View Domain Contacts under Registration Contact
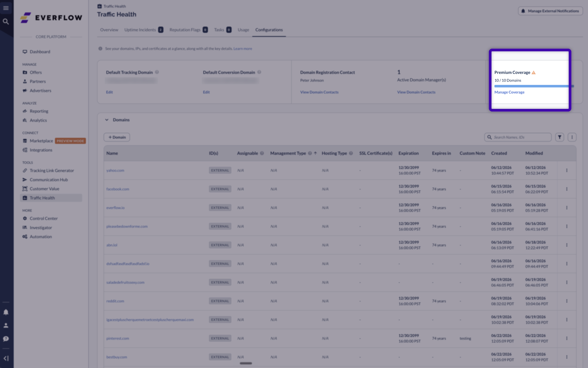The height and width of the screenshot is (368, 588). pyautogui.click(x=319, y=92)
